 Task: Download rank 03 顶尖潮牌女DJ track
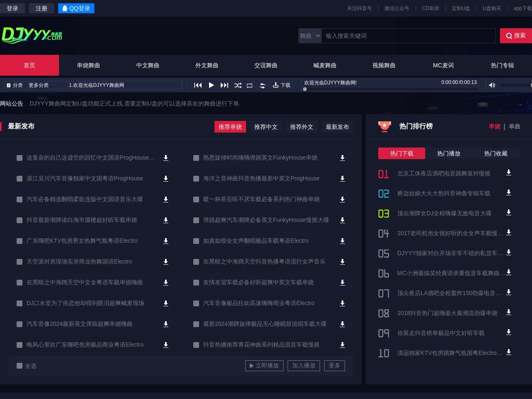(509, 212)
